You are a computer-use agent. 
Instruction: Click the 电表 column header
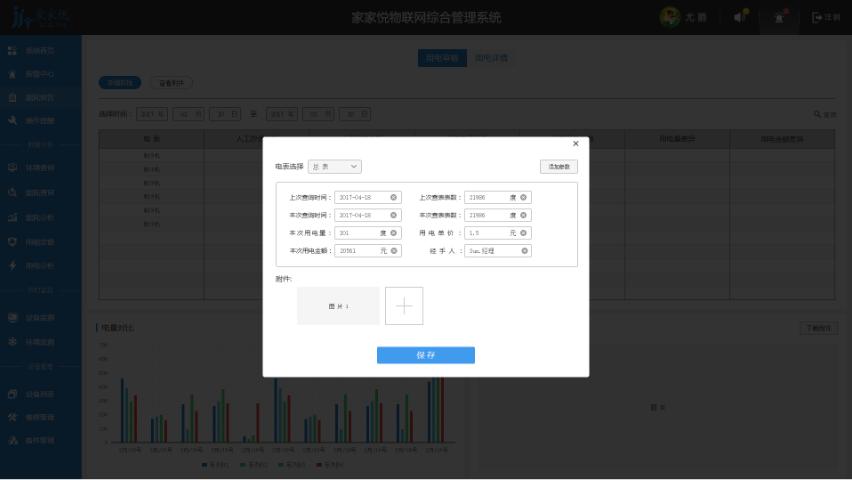click(152, 139)
